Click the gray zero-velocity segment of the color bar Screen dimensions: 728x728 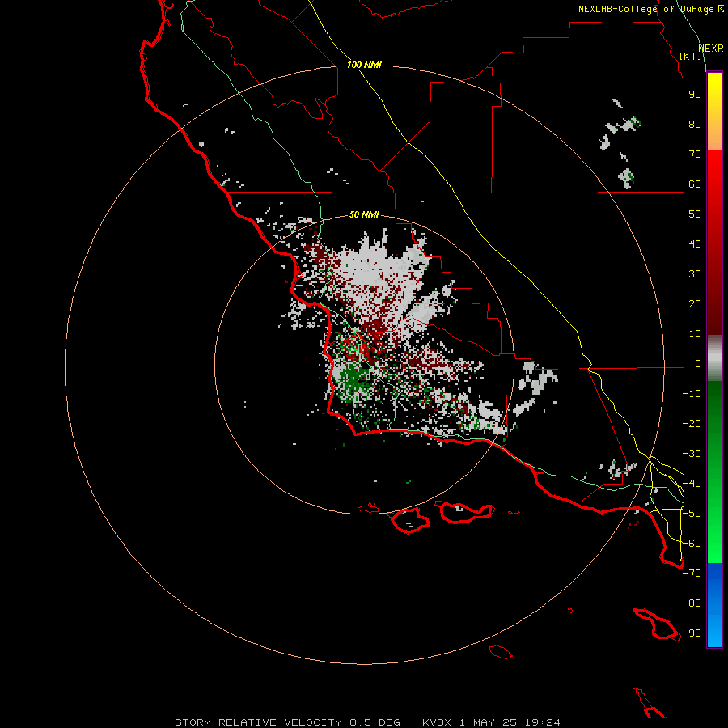tap(714, 358)
